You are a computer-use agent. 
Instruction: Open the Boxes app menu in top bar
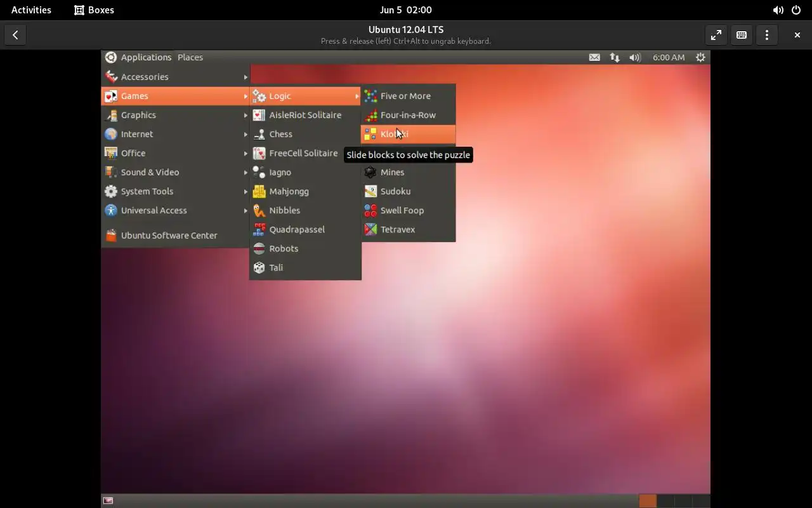point(94,10)
